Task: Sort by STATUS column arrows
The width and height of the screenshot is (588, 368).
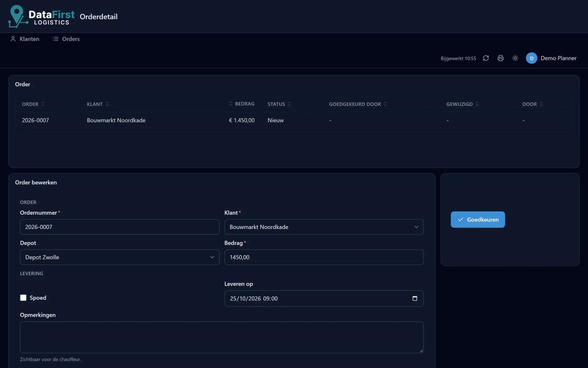Action: [289, 104]
